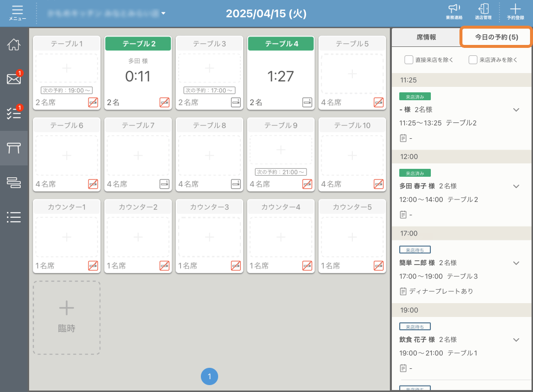Click the 次の予約：17:00～ label on テーブル3
This screenshot has height=392, width=533.
point(209,90)
